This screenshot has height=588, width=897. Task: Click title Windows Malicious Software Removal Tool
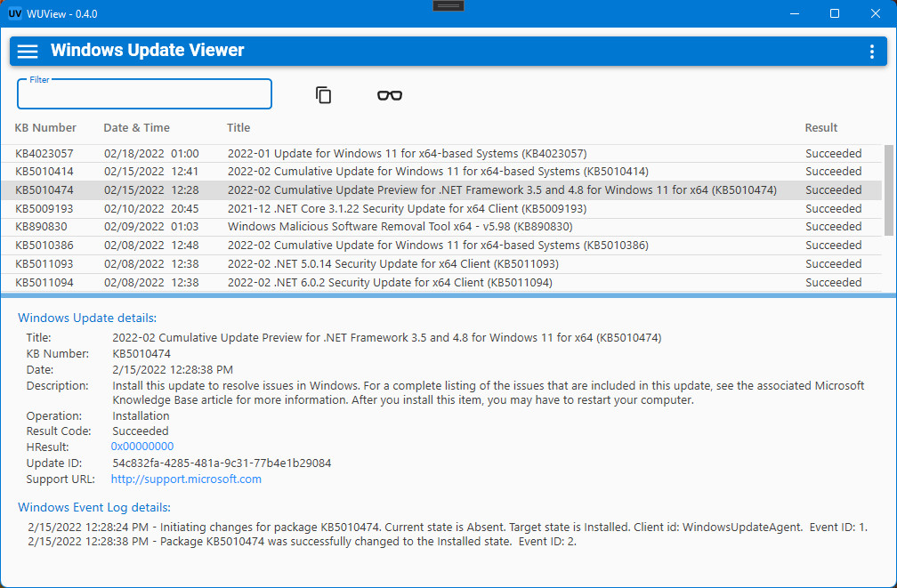tap(400, 227)
